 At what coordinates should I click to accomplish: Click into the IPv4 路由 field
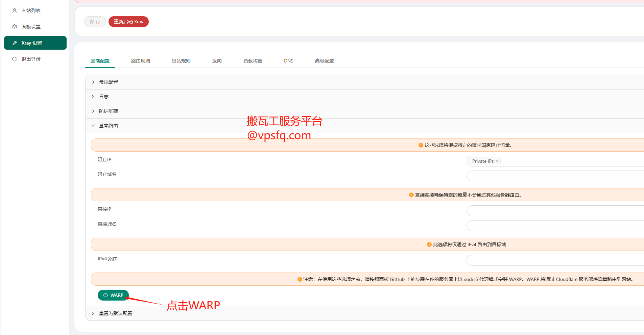coord(554,260)
